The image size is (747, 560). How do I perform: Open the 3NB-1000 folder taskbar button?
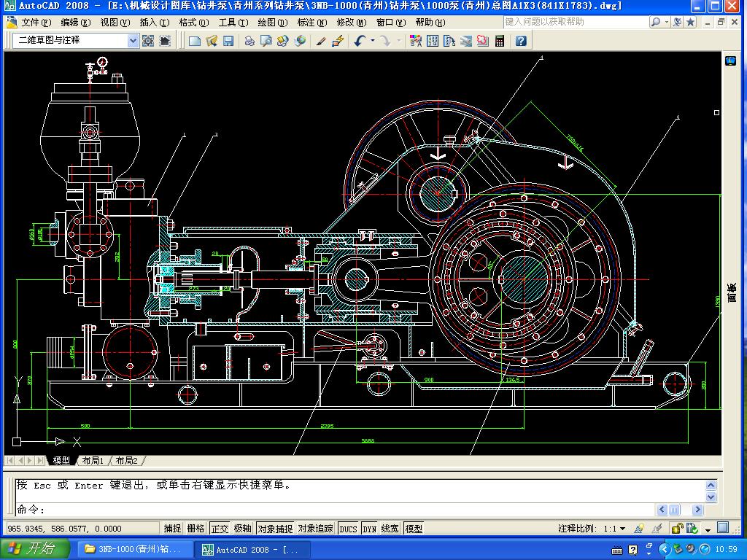[133, 549]
